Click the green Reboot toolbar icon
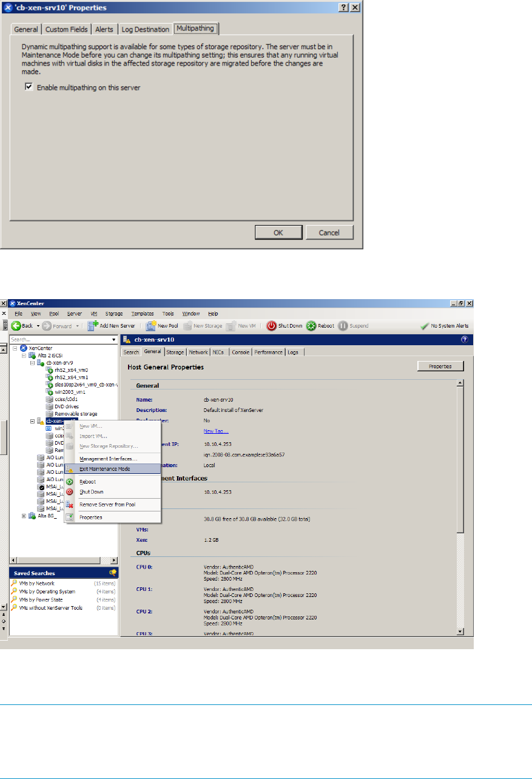 311,326
